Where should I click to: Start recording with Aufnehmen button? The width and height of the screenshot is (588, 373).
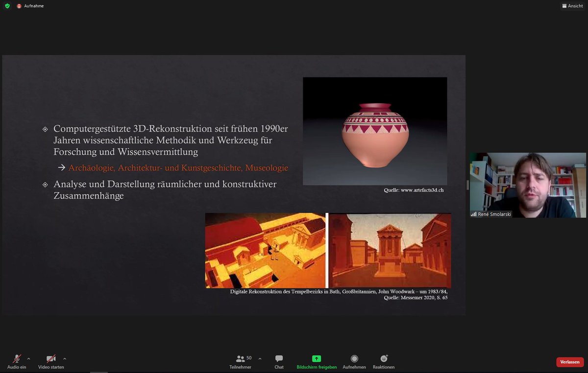coord(354,362)
